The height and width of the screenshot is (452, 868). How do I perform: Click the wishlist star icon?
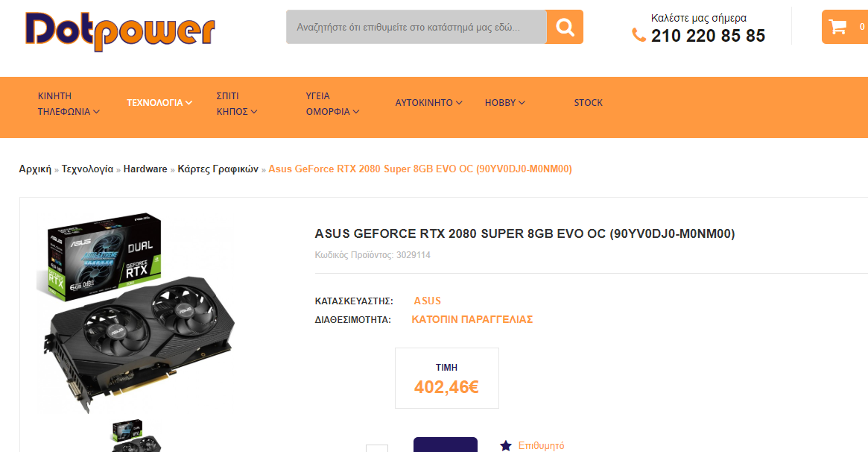(x=505, y=445)
